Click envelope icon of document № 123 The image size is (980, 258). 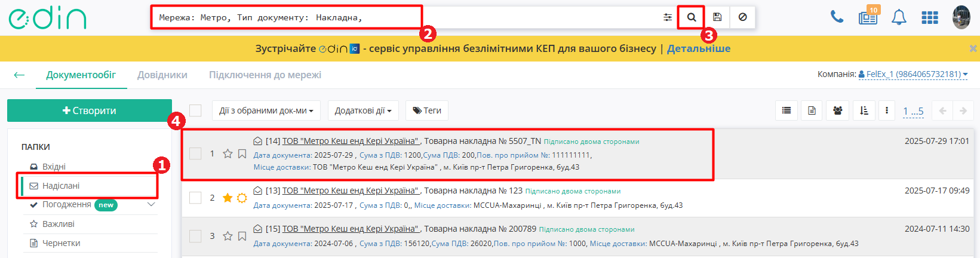coord(258,191)
